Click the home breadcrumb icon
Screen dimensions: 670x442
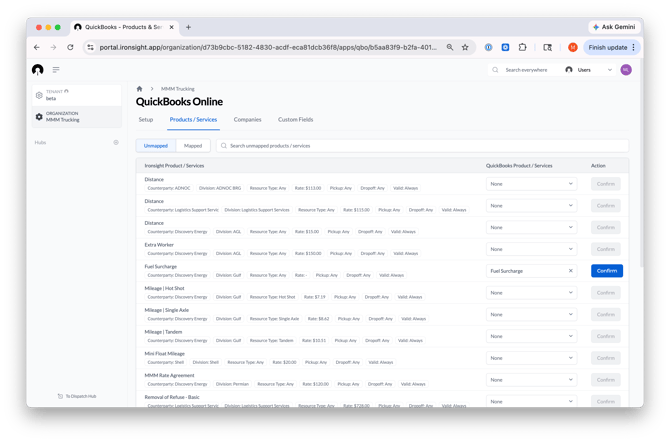pyautogui.click(x=139, y=89)
